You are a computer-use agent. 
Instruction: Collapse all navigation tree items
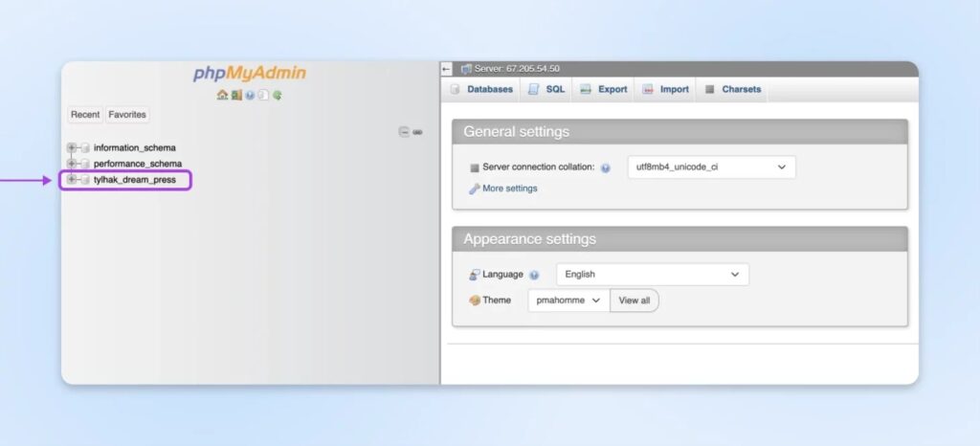tap(404, 132)
